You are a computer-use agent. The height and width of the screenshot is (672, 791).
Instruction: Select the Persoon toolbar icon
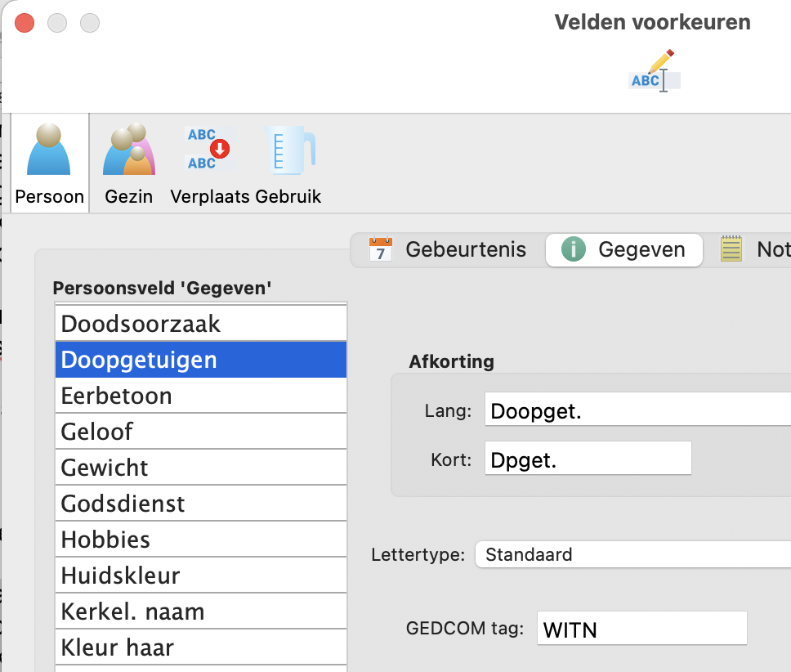(x=49, y=162)
